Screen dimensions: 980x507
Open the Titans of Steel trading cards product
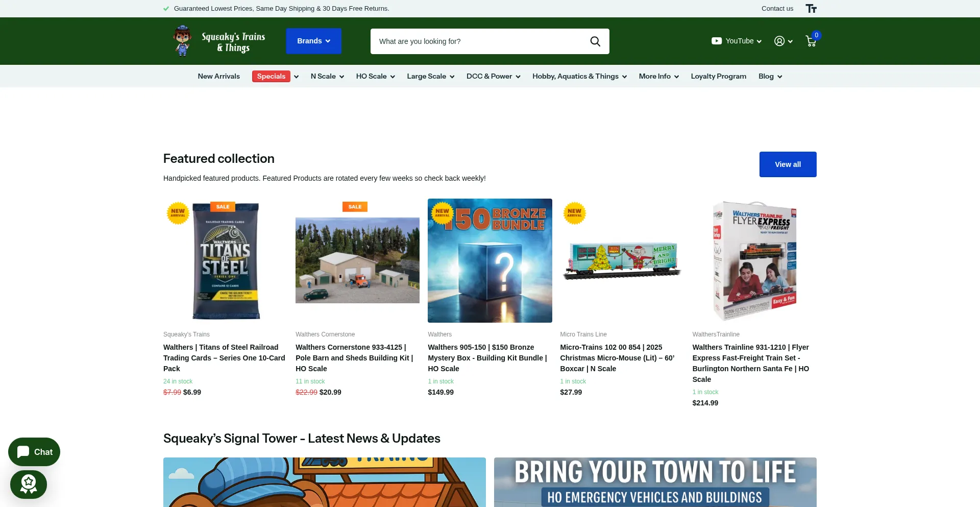[224, 357]
